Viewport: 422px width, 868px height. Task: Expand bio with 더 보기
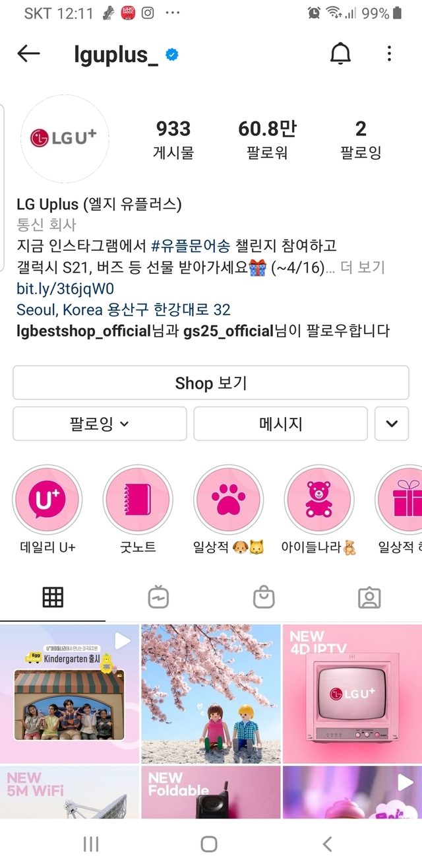pos(363,268)
